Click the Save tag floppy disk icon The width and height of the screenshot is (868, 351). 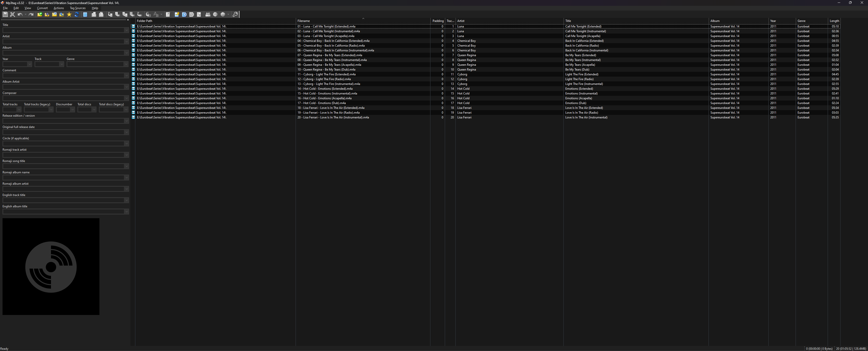[5, 14]
